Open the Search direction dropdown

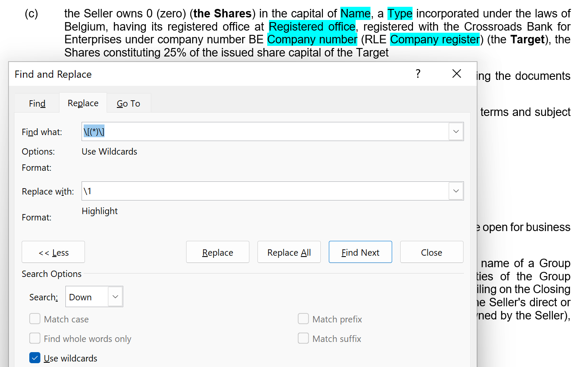(115, 297)
